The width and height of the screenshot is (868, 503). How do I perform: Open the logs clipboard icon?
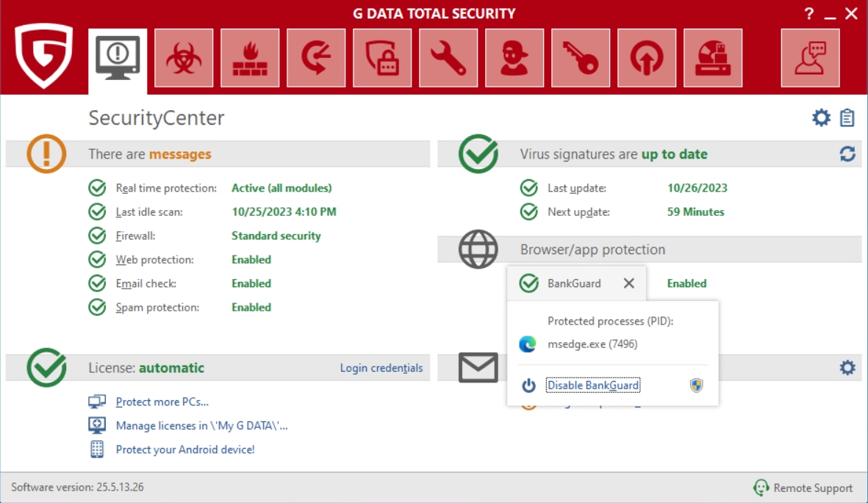click(x=847, y=118)
